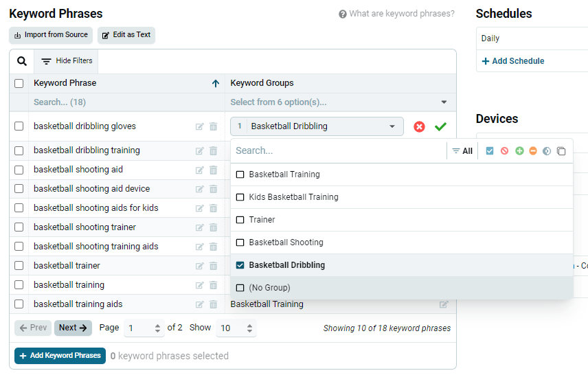The height and width of the screenshot is (384, 588).
Task: Click the copy icon in dropdown toolbar
Action: tap(561, 151)
